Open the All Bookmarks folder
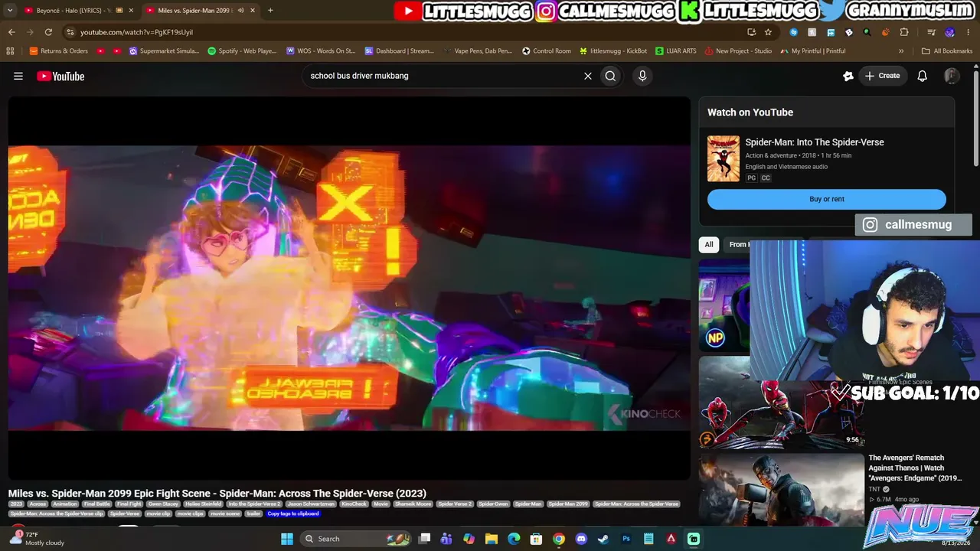 [x=947, y=51]
